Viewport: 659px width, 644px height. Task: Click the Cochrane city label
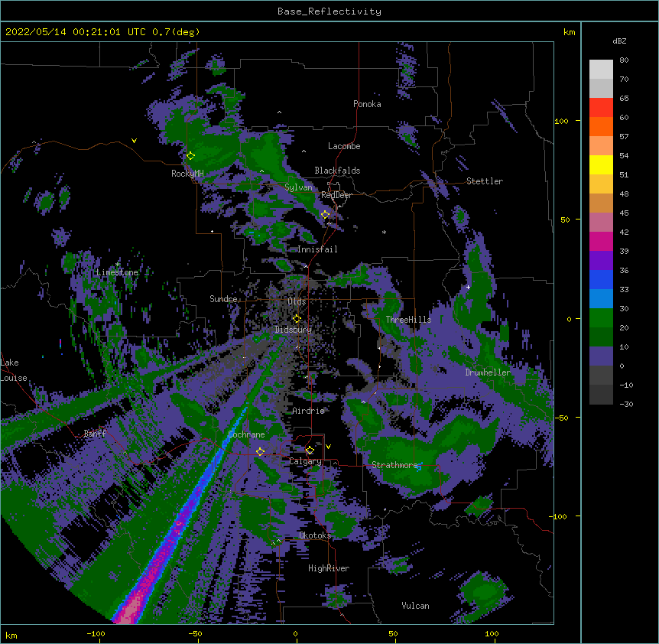pyautogui.click(x=246, y=434)
